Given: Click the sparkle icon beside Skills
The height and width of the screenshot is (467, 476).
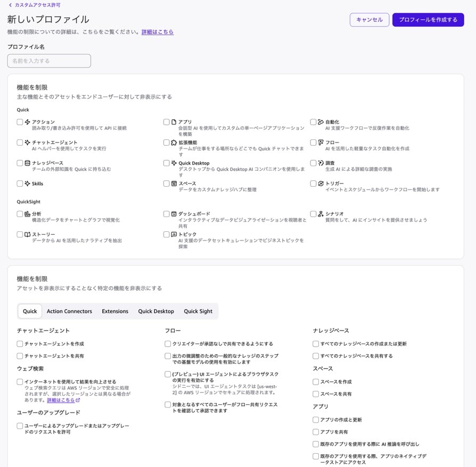Looking at the screenshot, I should coord(27,184).
